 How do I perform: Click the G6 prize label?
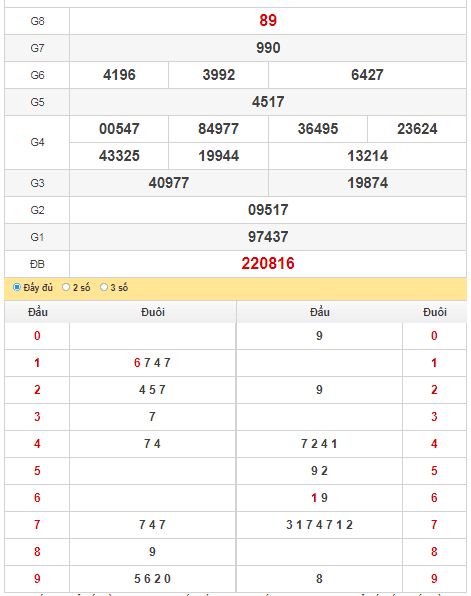click(37, 75)
